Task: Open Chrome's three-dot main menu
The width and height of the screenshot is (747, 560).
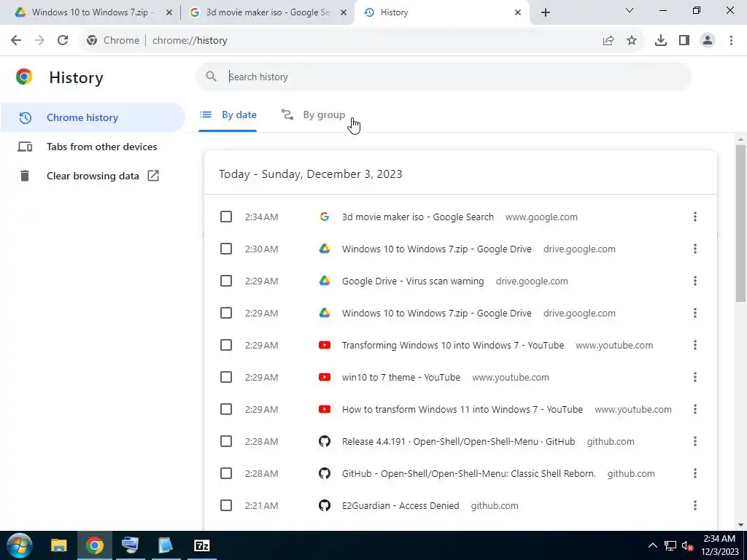Action: coord(731,41)
